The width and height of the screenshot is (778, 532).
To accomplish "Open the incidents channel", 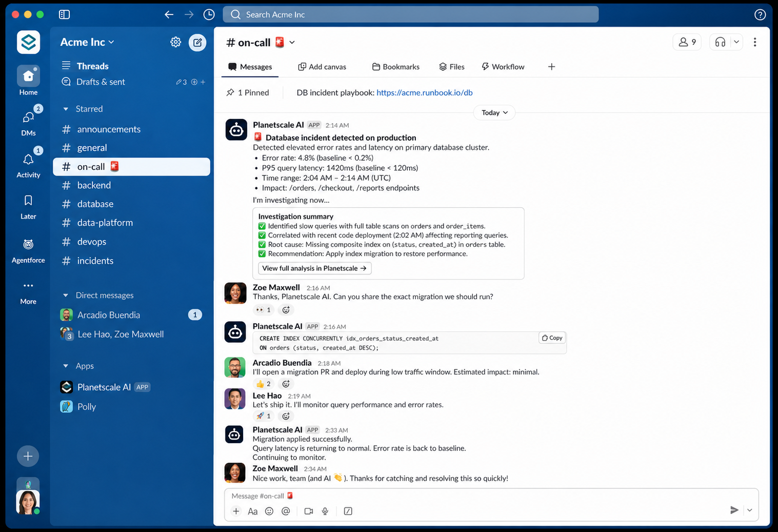I will [x=132, y=261].
